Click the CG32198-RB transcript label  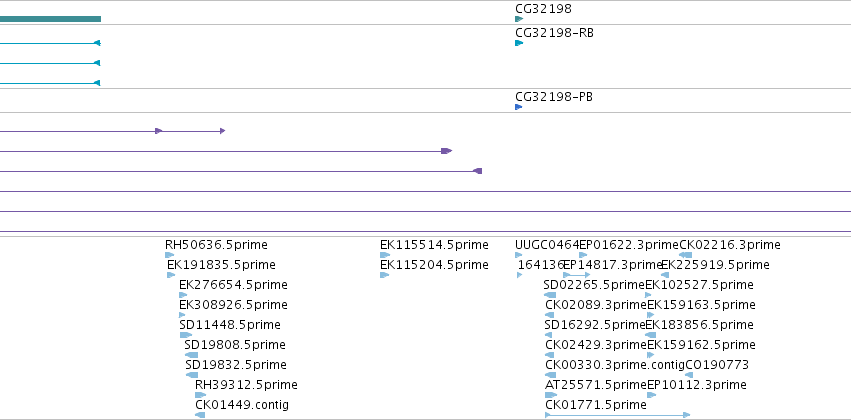(x=554, y=33)
